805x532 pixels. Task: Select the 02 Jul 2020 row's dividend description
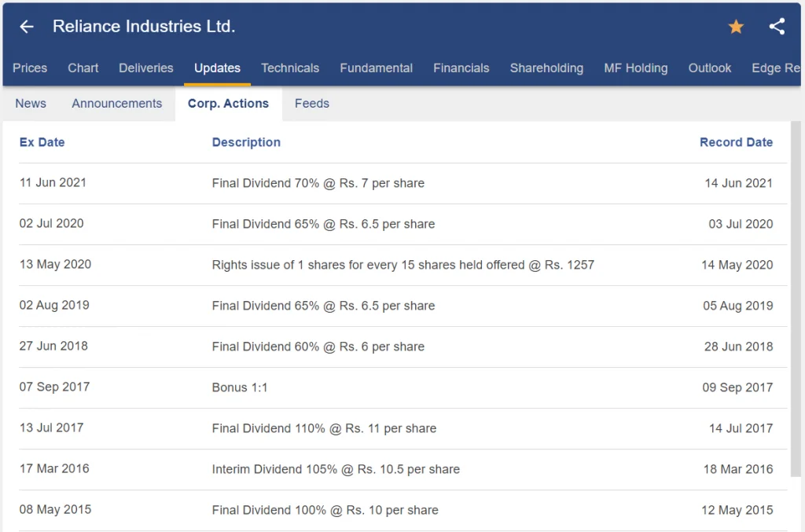click(x=323, y=224)
